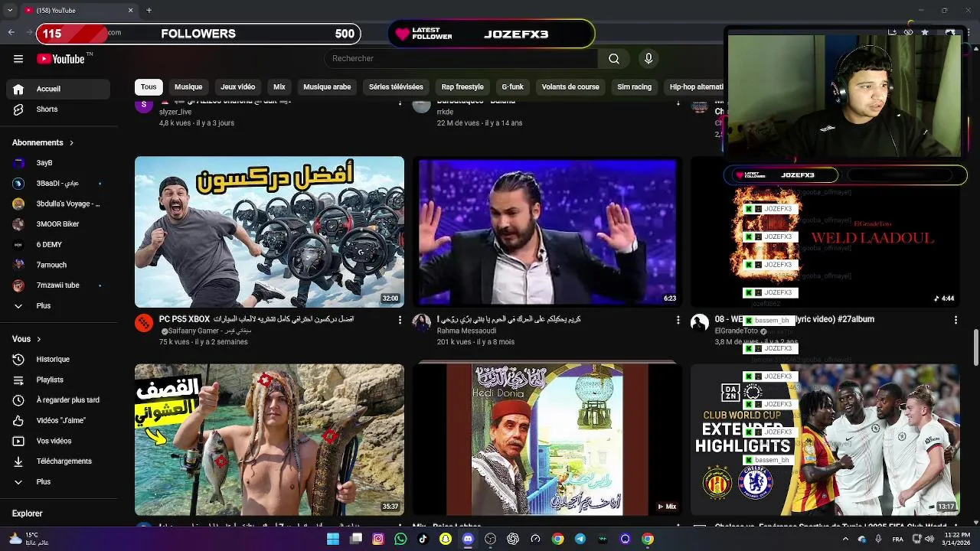Click the search magnifier button
The image size is (980, 551).
point(614,59)
